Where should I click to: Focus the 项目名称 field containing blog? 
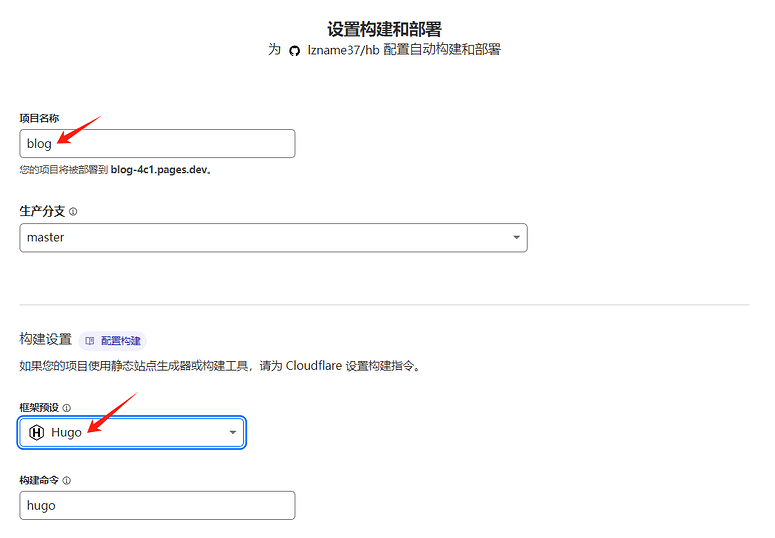[x=157, y=143]
